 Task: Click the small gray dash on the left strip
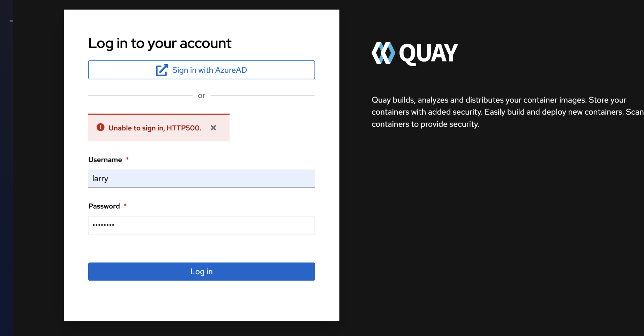[x=11, y=21]
